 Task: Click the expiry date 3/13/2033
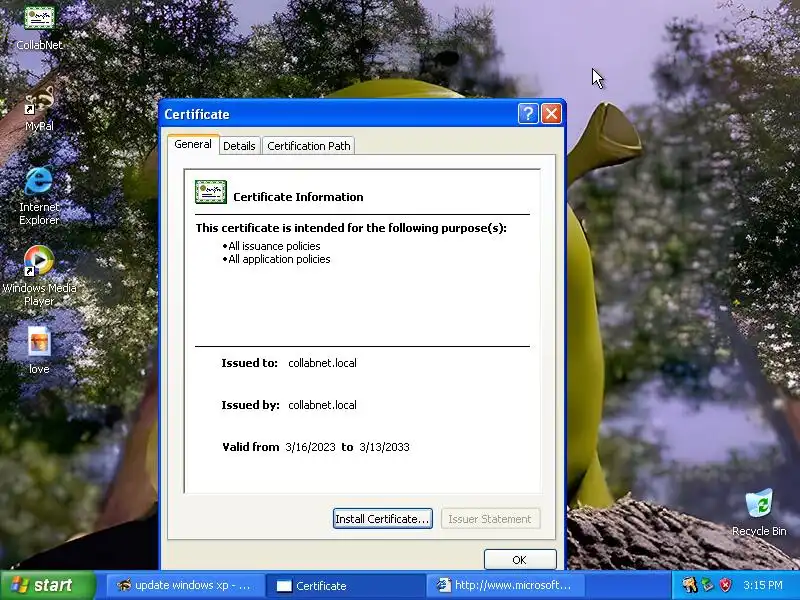point(384,447)
